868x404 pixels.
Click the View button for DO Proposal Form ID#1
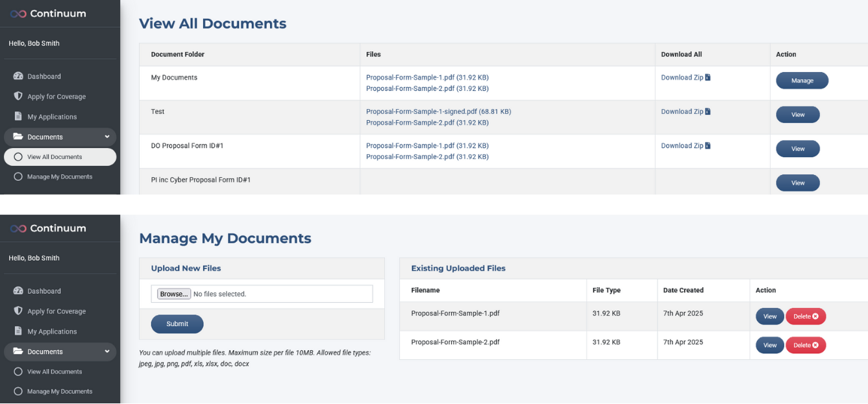coord(798,149)
